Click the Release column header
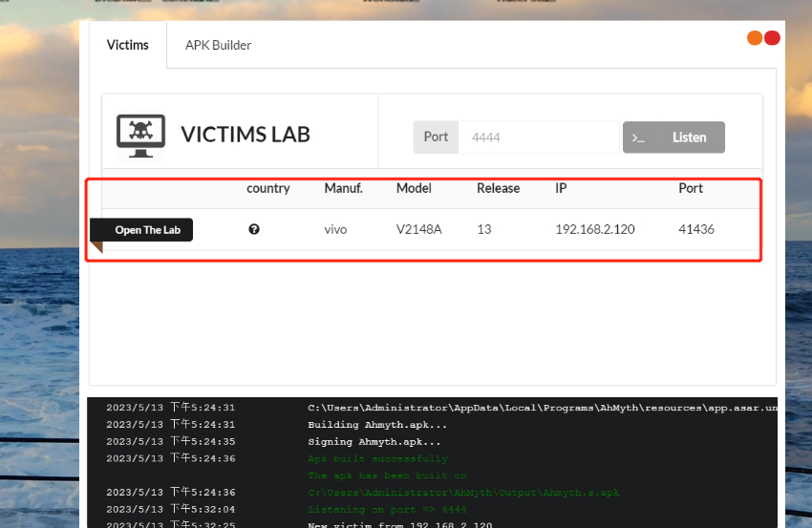This screenshot has width=812, height=528. (x=498, y=188)
